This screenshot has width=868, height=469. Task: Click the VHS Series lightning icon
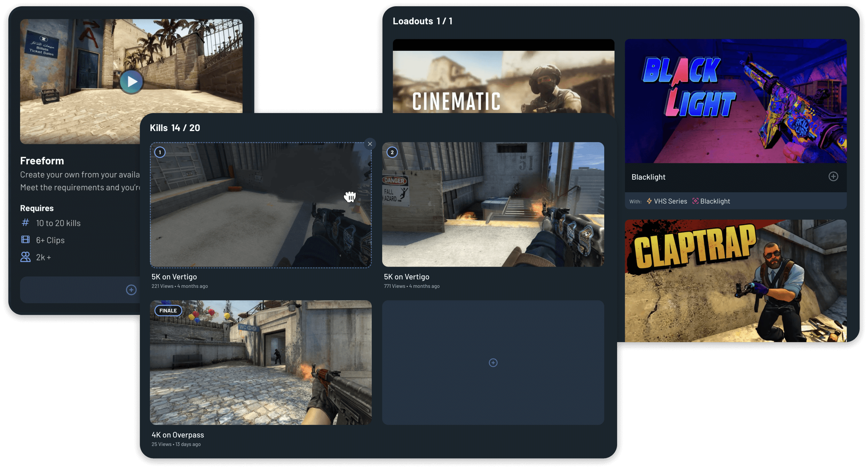[650, 201]
